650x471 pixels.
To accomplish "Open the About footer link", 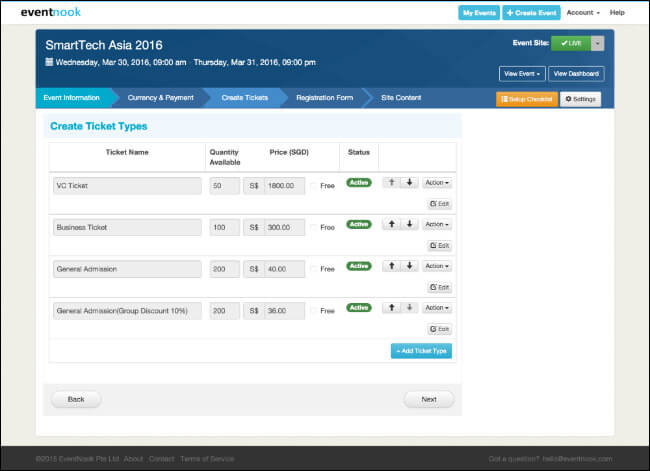I will (133, 459).
